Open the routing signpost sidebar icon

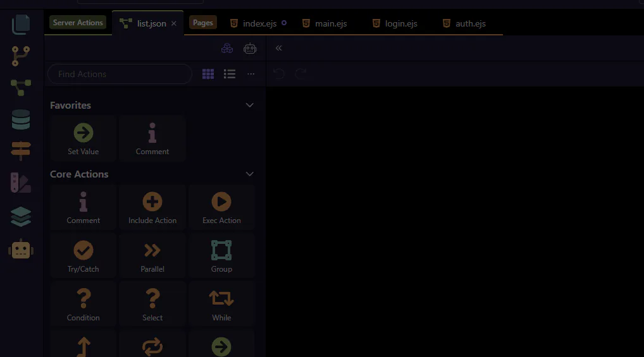point(21,151)
